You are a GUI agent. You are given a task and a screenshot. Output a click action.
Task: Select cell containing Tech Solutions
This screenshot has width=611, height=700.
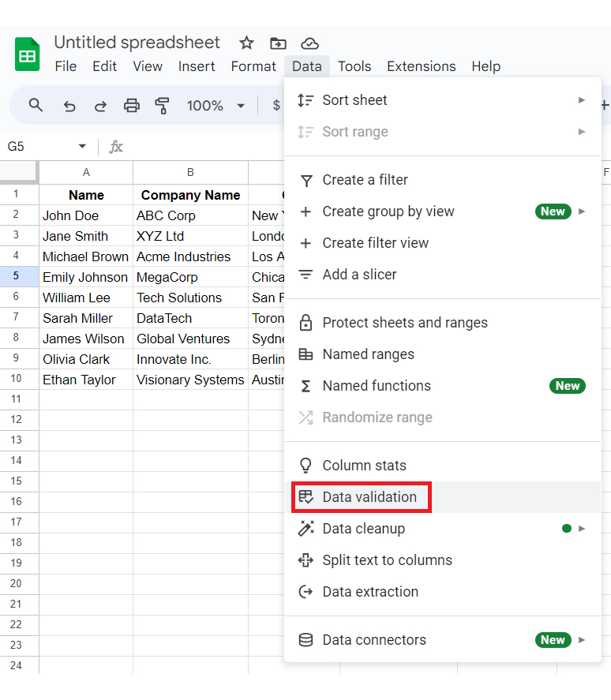coord(190,298)
